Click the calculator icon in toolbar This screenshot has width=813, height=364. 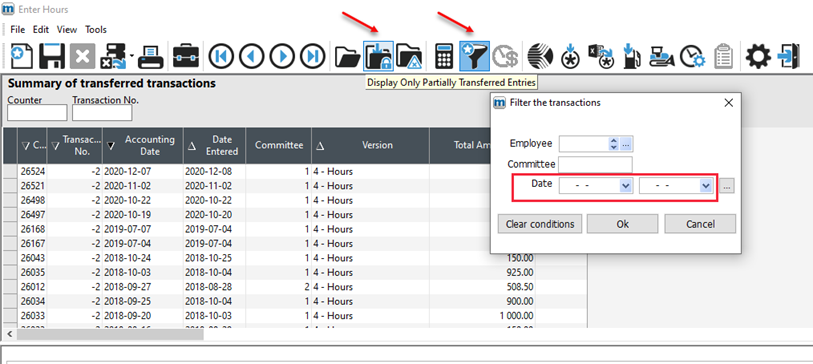coord(444,56)
